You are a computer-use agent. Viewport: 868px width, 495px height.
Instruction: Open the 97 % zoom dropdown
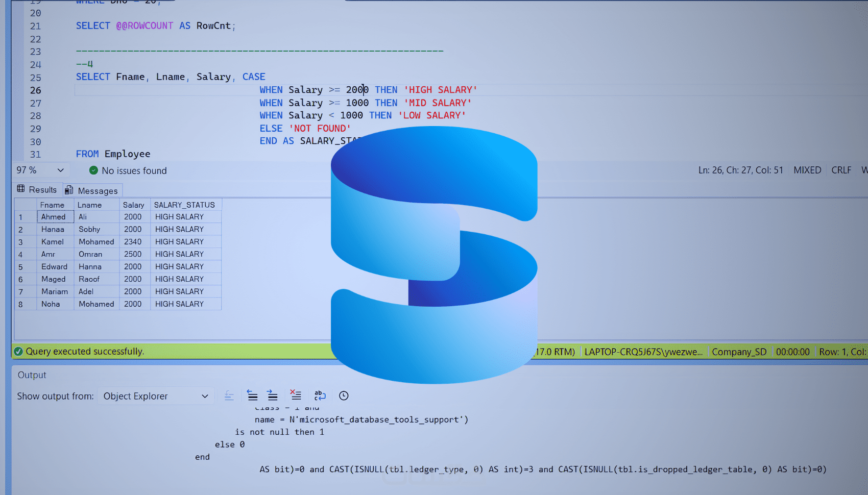click(x=41, y=170)
